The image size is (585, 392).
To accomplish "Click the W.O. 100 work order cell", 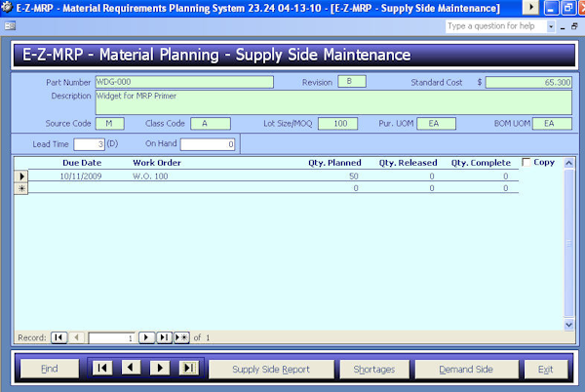I will (150, 176).
